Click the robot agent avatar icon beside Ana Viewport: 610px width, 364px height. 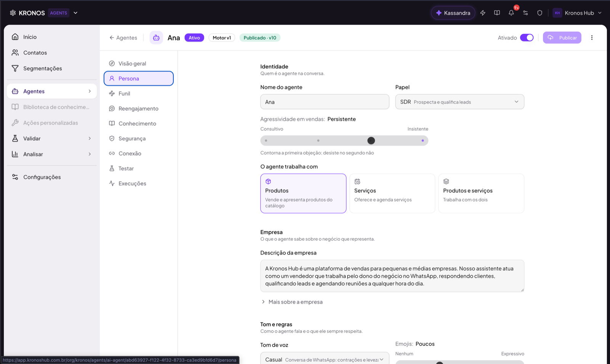[156, 38]
